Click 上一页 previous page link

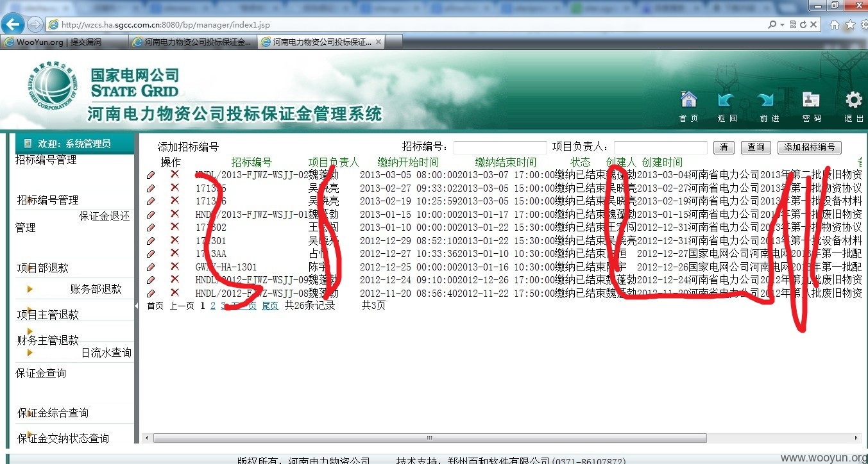click(x=182, y=306)
